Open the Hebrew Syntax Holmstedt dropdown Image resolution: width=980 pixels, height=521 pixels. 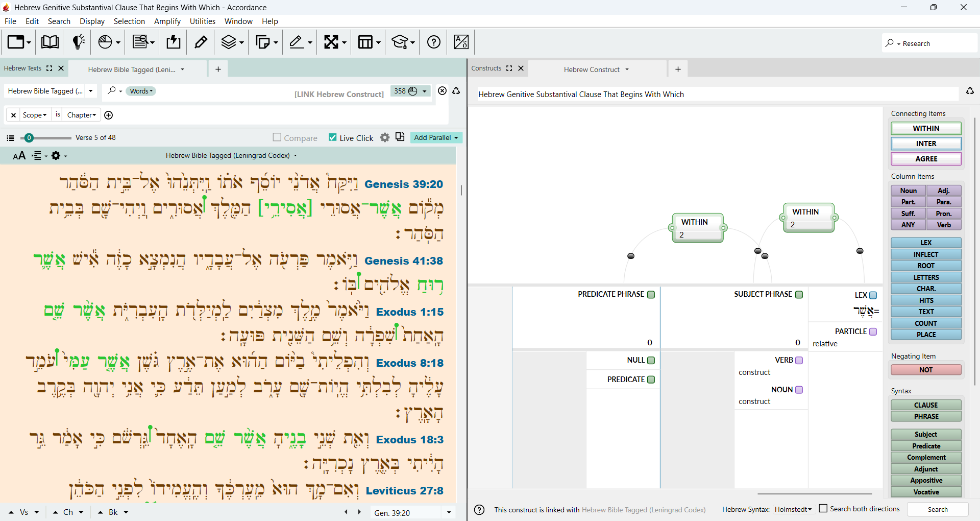(x=793, y=509)
